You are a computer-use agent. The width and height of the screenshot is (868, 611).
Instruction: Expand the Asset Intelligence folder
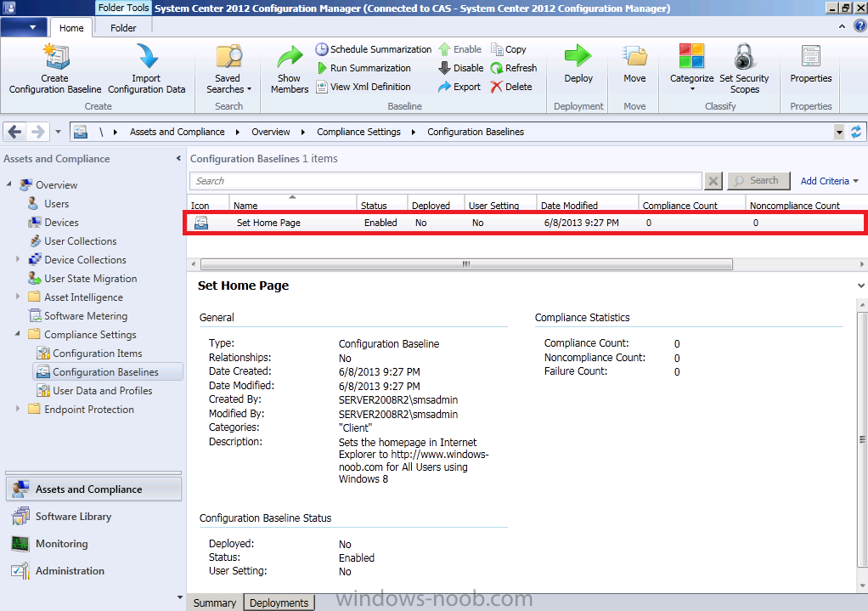coord(18,297)
